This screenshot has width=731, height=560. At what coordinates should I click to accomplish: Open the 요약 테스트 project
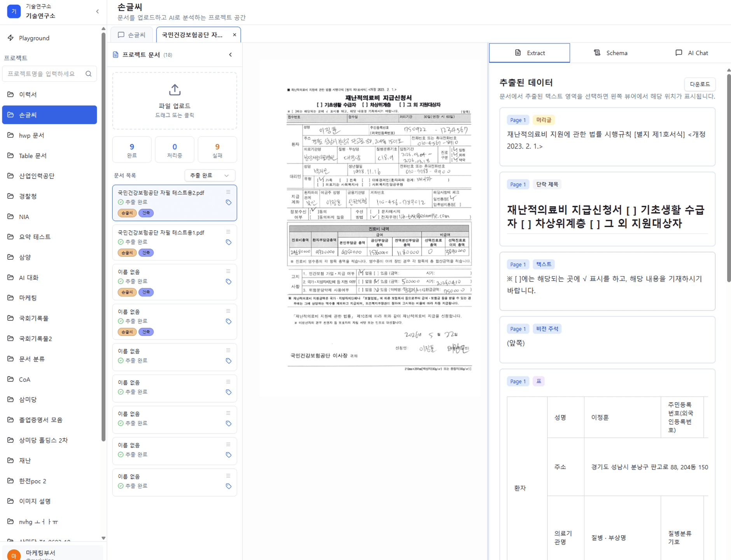(x=49, y=237)
